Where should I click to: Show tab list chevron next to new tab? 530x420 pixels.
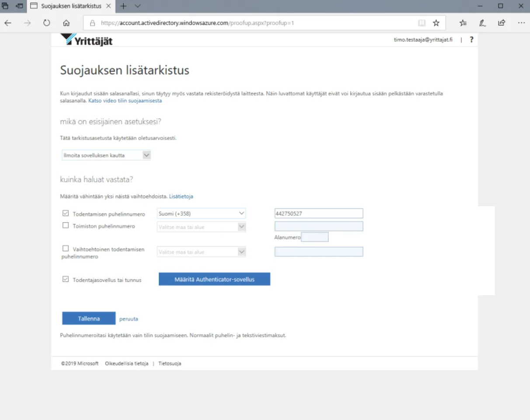click(138, 6)
